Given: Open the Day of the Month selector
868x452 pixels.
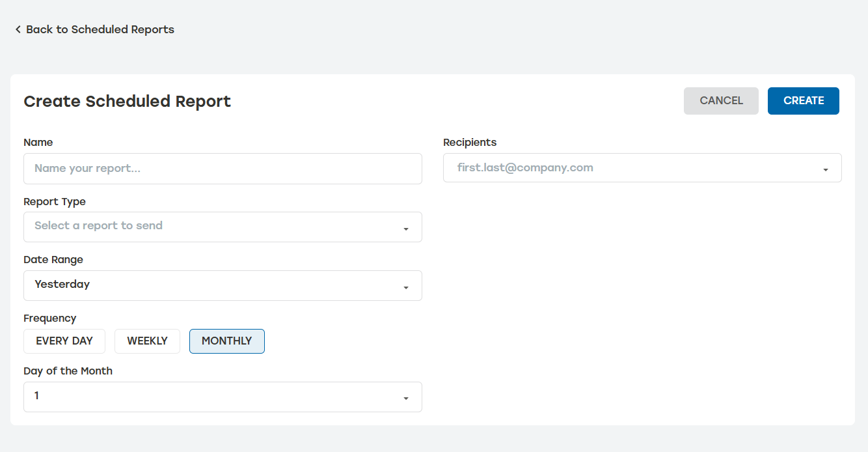Looking at the screenshot, I should coord(223,397).
